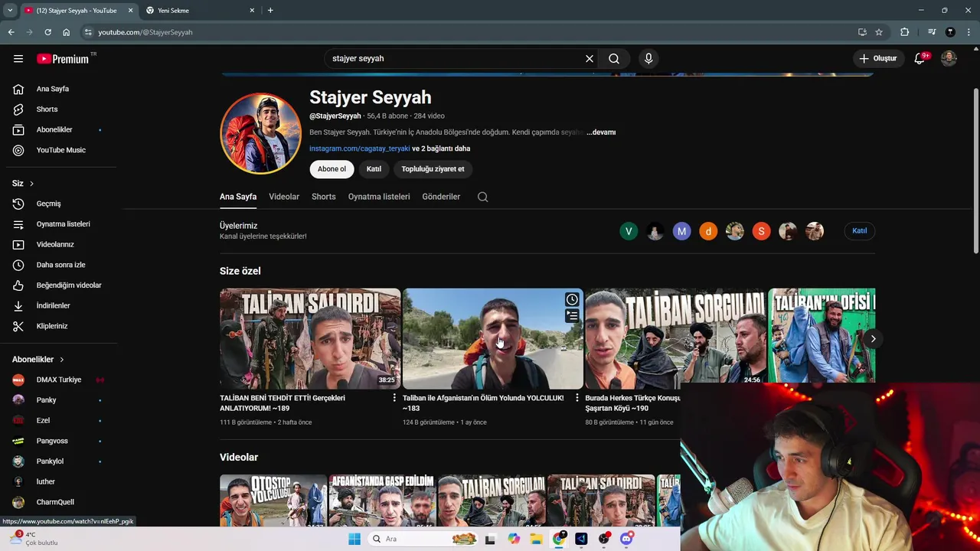Open instagram.com/cagatay_teryaki link
This screenshot has width=980, height=551.
[359, 148]
